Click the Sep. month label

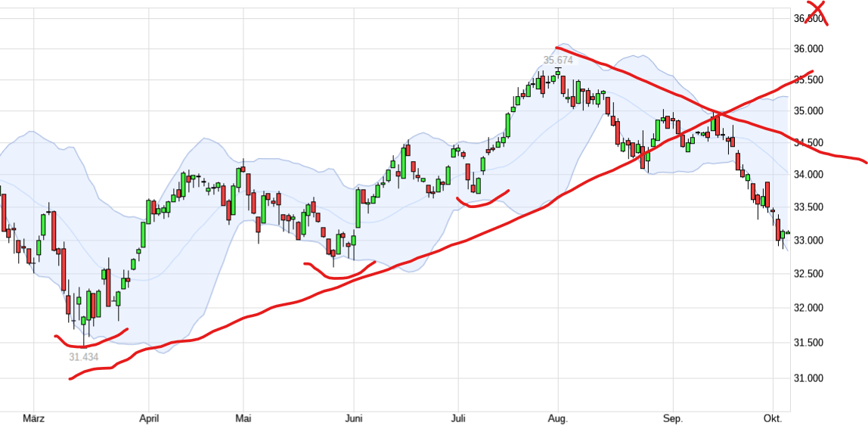(x=673, y=419)
